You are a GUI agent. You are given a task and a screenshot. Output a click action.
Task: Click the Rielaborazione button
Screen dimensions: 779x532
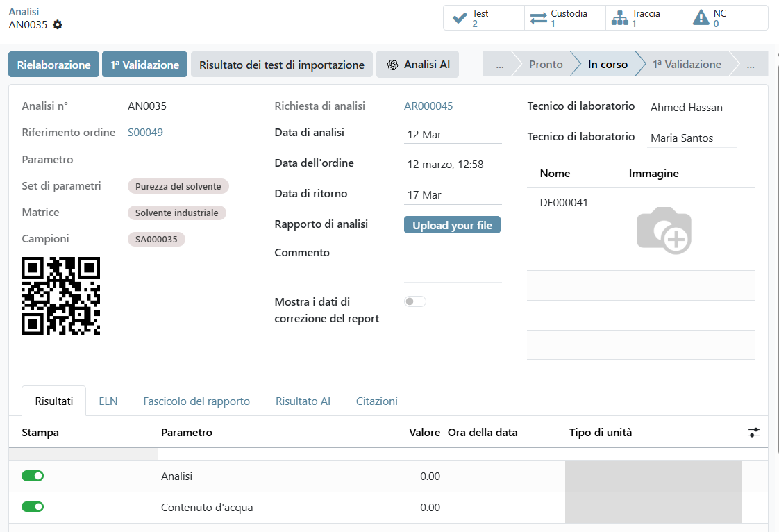pos(53,65)
